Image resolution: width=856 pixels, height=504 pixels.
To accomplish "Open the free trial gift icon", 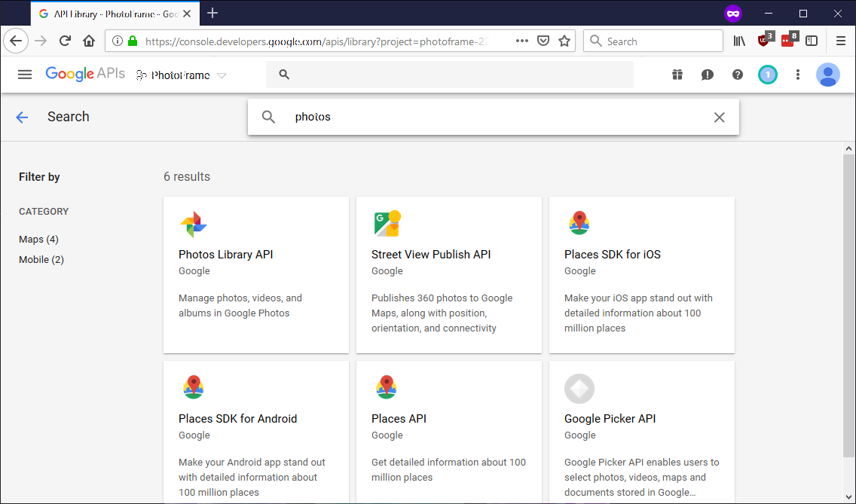I will pos(677,75).
